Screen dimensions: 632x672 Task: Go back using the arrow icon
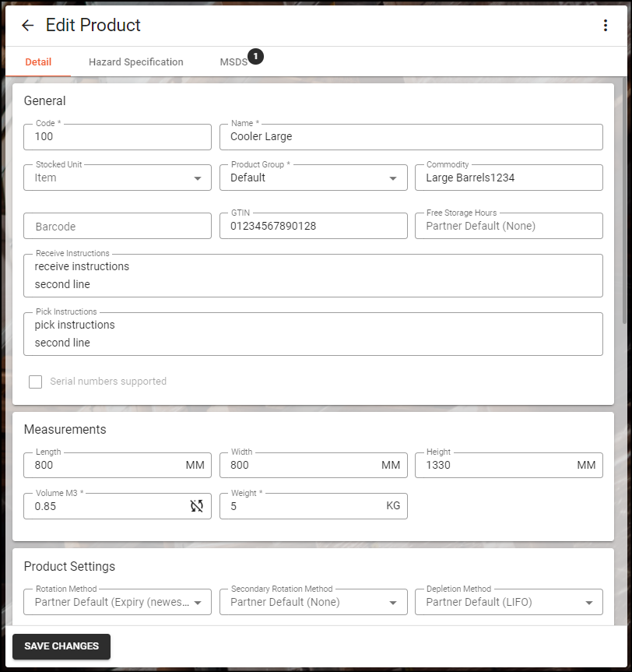click(27, 25)
